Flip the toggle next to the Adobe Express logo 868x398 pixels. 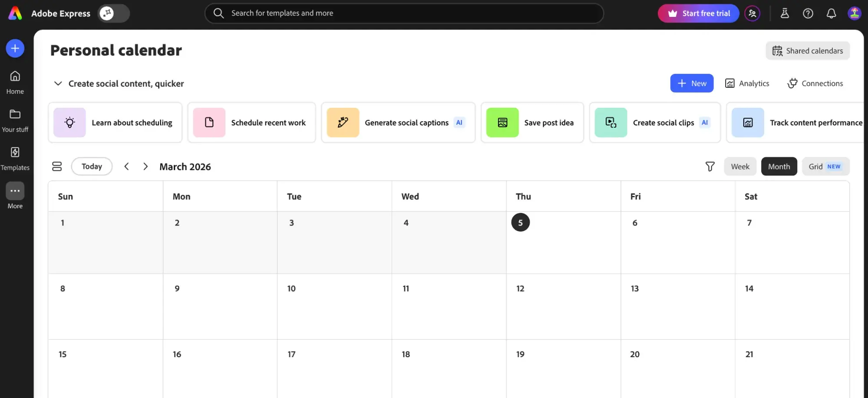tap(113, 13)
